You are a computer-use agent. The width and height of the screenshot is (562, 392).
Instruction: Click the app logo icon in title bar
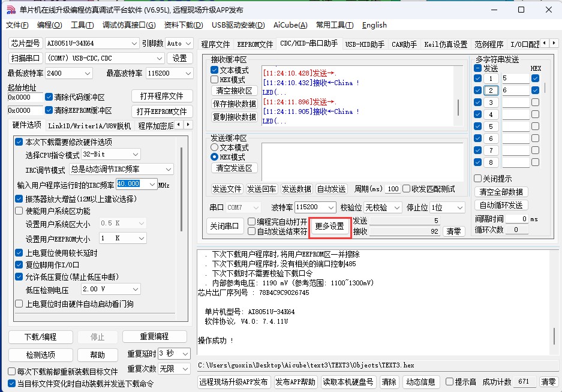[x=11, y=10]
